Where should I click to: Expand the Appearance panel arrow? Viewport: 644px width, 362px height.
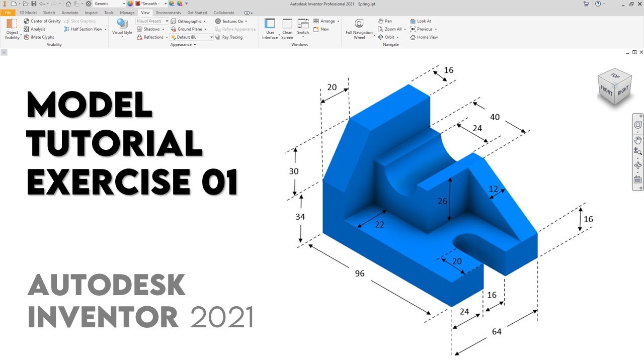coord(195,45)
